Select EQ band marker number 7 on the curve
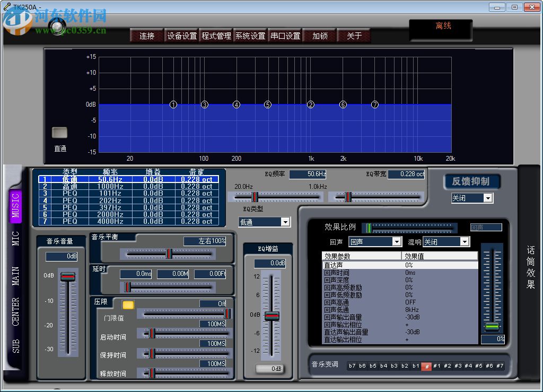Viewport: 543px width, 392px height. 374,105
